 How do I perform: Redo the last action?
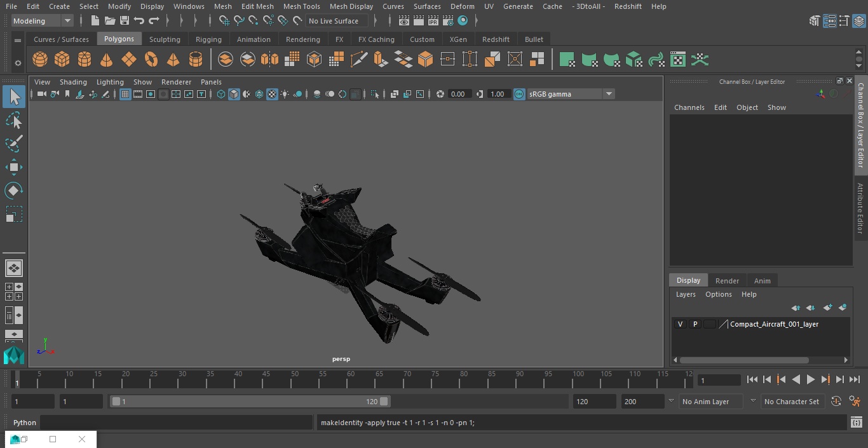point(154,21)
